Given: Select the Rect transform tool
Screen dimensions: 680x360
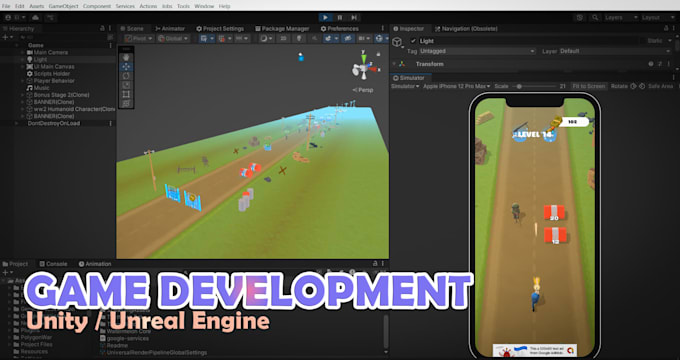Looking at the screenshot, I should (126, 94).
